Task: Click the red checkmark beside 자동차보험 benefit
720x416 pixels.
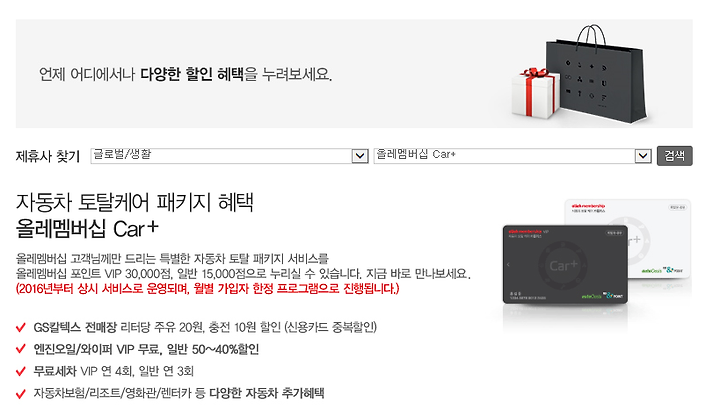Action: (x=21, y=394)
